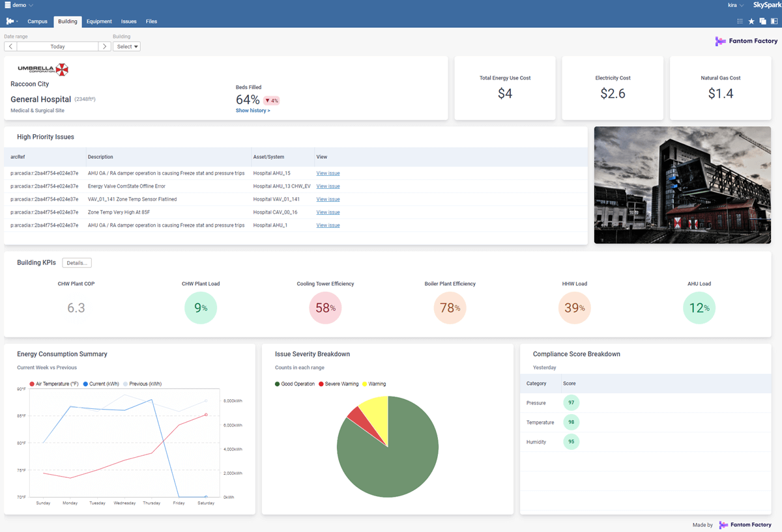
Task: Click the duplicate windows icon in header
Action: pos(762,21)
